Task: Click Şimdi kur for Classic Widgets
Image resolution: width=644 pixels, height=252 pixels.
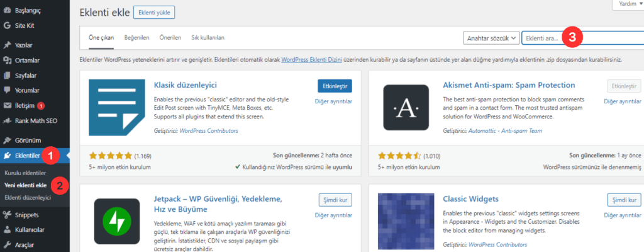Action: pyautogui.click(x=625, y=200)
